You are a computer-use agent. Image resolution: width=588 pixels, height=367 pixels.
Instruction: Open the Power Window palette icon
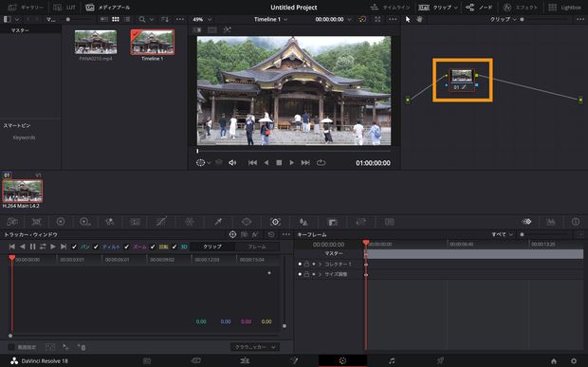click(x=247, y=222)
